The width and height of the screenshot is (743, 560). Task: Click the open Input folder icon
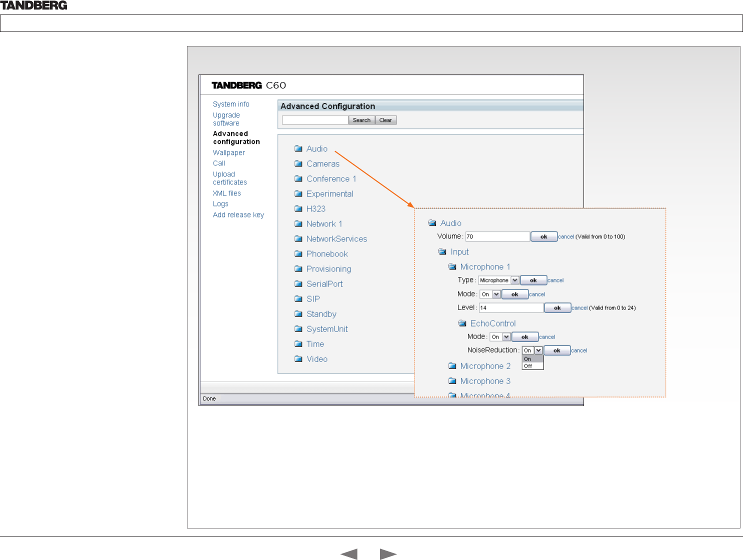[442, 251]
